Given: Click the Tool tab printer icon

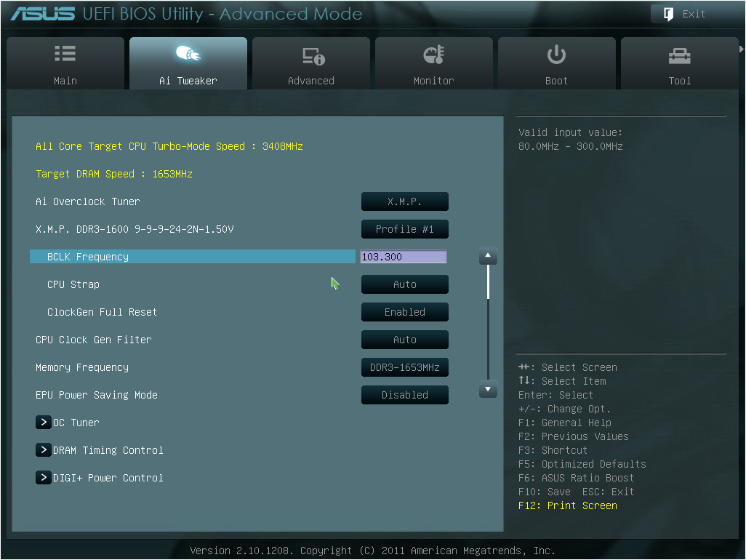Looking at the screenshot, I should [x=679, y=56].
